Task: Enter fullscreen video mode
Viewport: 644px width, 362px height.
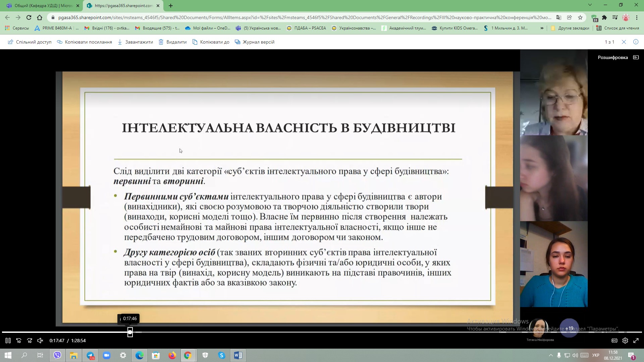Action: (636, 341)
